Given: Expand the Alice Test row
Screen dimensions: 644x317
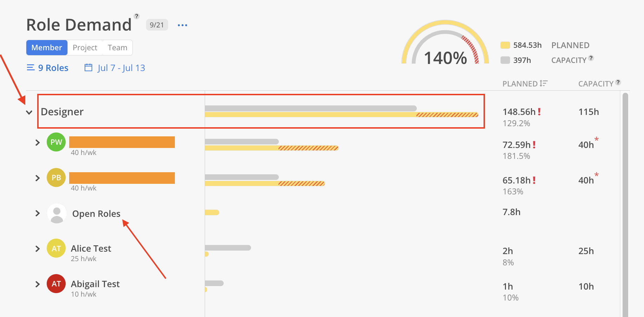Looking at the screenshot, I should coord(38,249).
